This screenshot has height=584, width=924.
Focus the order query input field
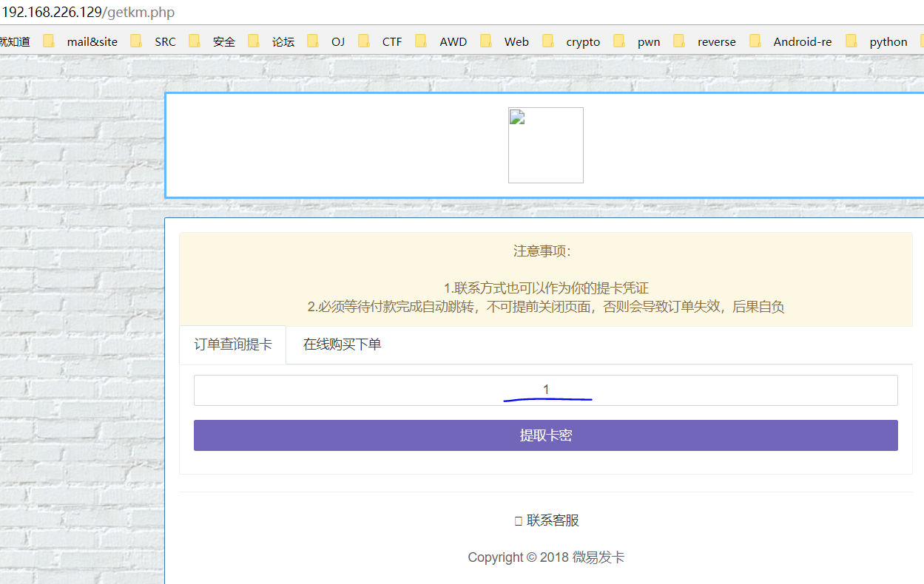(x=545, y=390)
